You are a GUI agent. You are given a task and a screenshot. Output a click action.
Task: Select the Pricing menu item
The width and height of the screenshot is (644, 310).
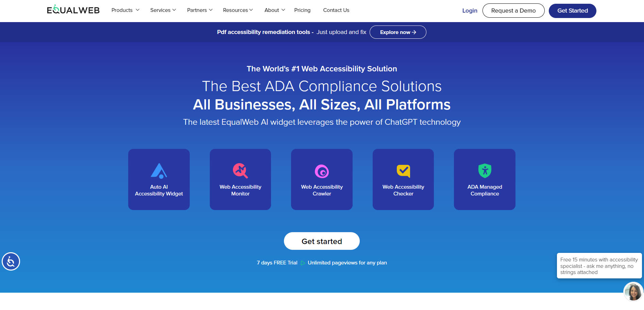[302, 10]
